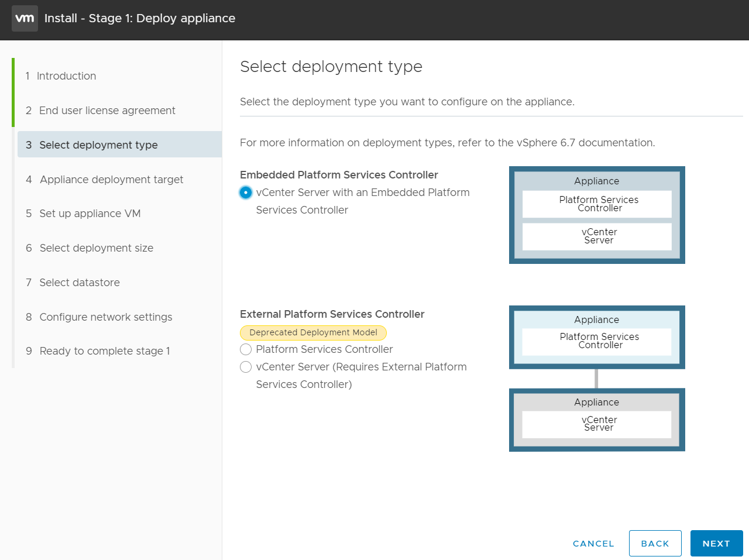Click the external vCenter Server appliance diagram

coord(597,420)
